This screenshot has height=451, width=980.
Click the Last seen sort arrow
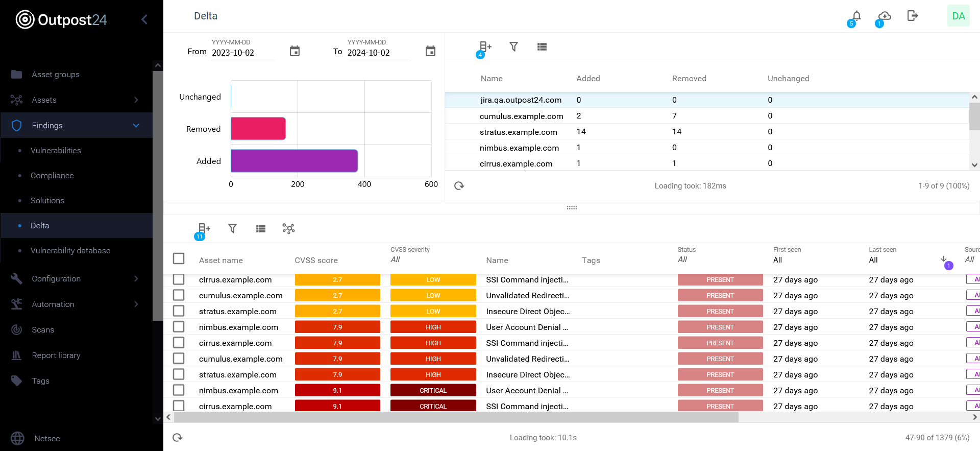944,259
